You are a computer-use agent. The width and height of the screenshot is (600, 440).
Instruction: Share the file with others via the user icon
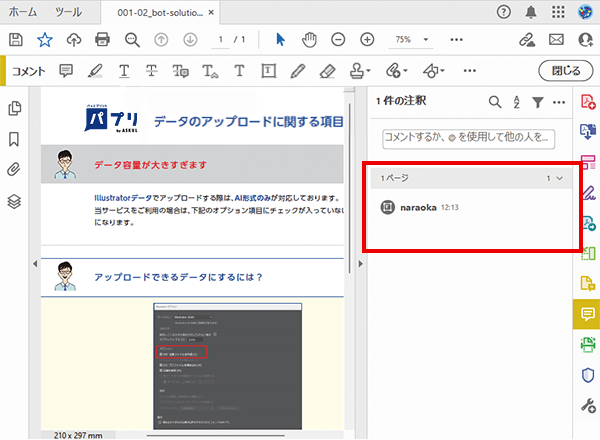[x=585, y=39]
